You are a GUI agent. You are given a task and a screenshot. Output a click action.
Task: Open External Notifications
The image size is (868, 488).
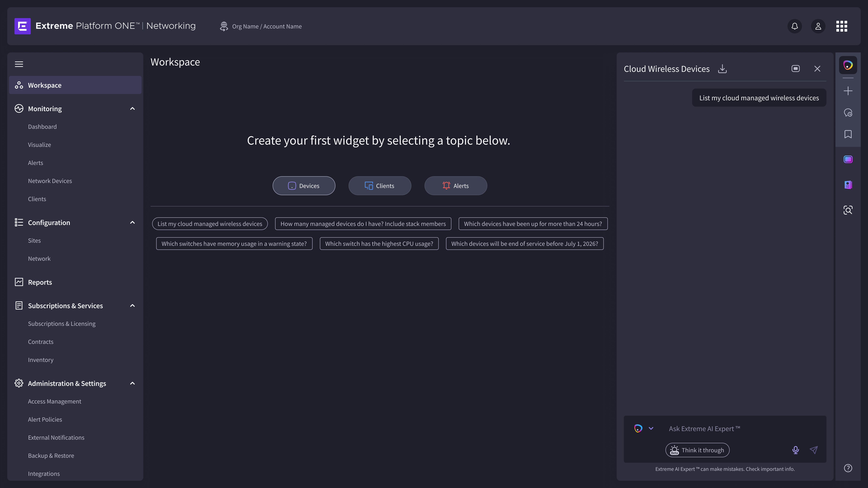pos(56,438)
